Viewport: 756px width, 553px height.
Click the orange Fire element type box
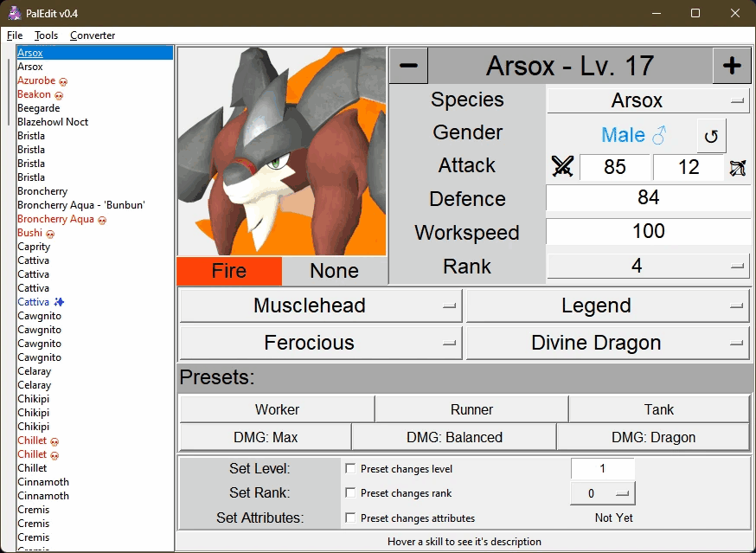click(229, 271)
